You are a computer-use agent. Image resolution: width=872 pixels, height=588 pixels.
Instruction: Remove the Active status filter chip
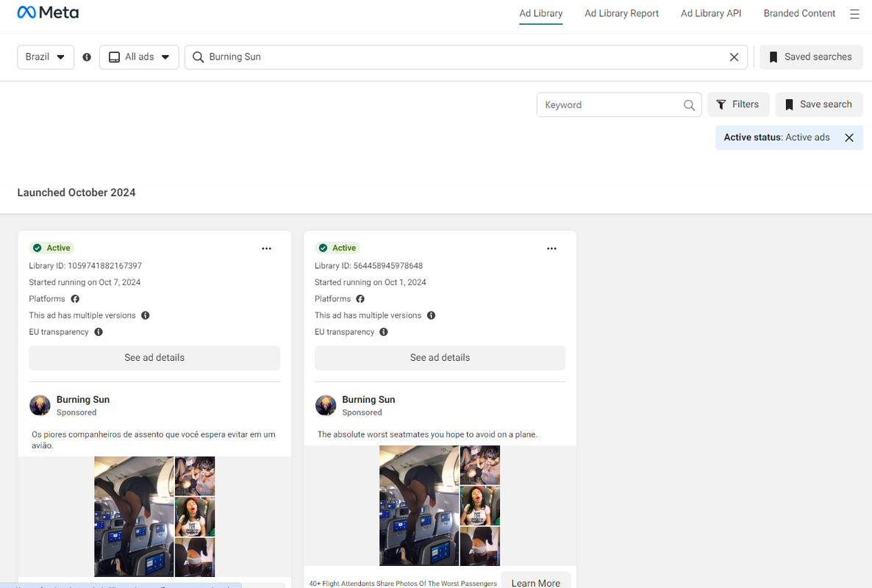tap(849, 138)
